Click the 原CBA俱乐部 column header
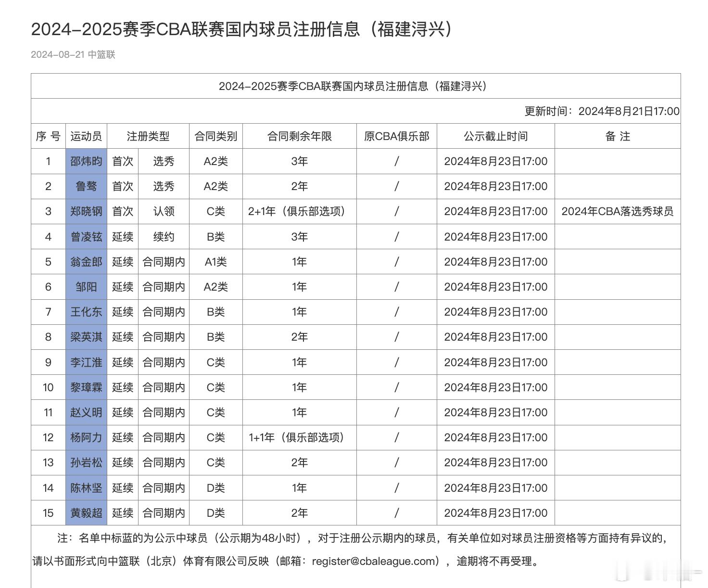 (x=396, y=136)
